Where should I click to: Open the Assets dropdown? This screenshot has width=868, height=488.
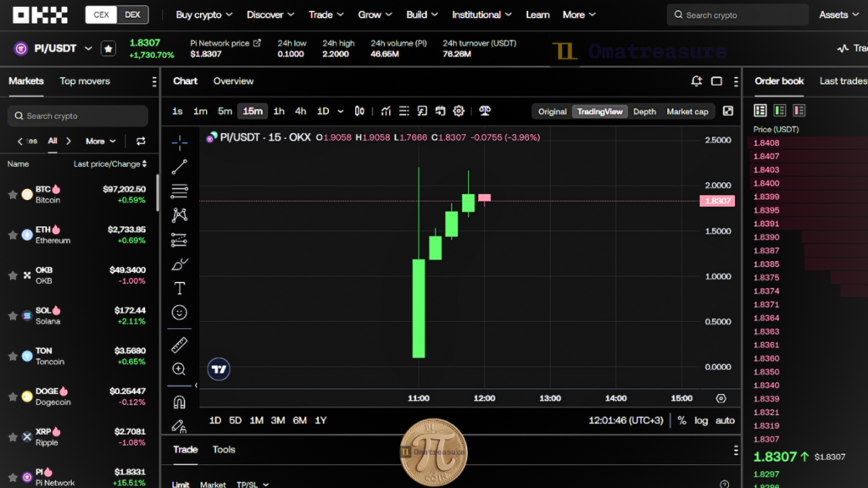[838, 15]
